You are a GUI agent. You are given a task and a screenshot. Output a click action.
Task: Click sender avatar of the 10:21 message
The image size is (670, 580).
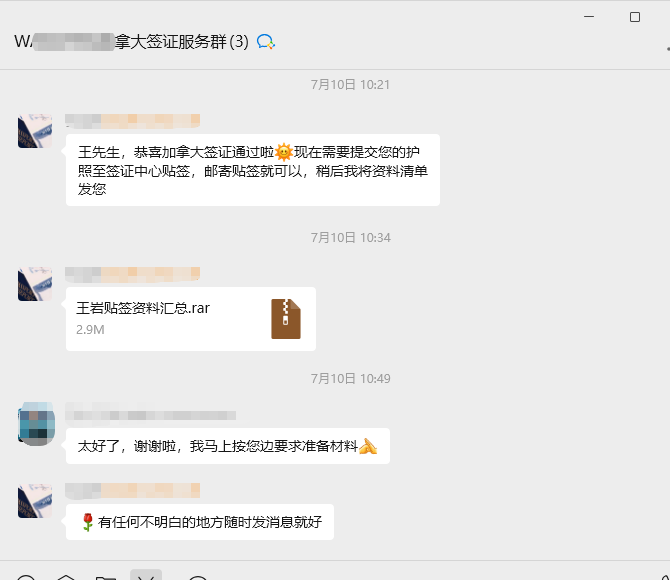point(35,131)
